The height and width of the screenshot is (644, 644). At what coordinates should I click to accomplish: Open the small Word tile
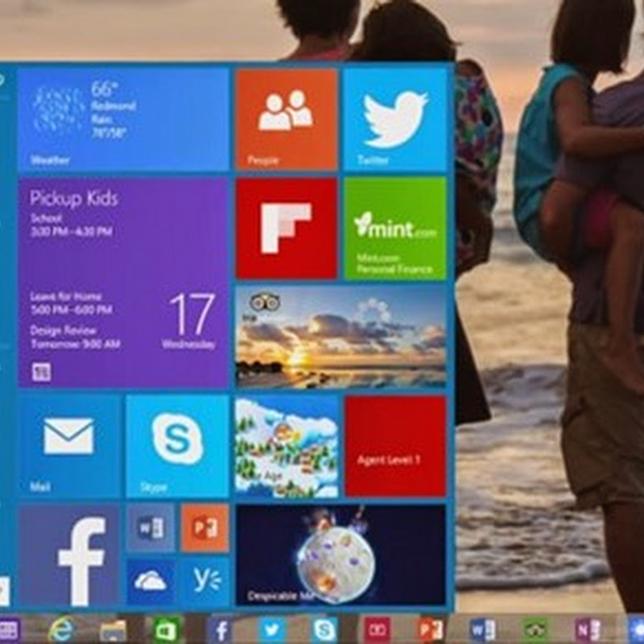(x=151, y=528)
